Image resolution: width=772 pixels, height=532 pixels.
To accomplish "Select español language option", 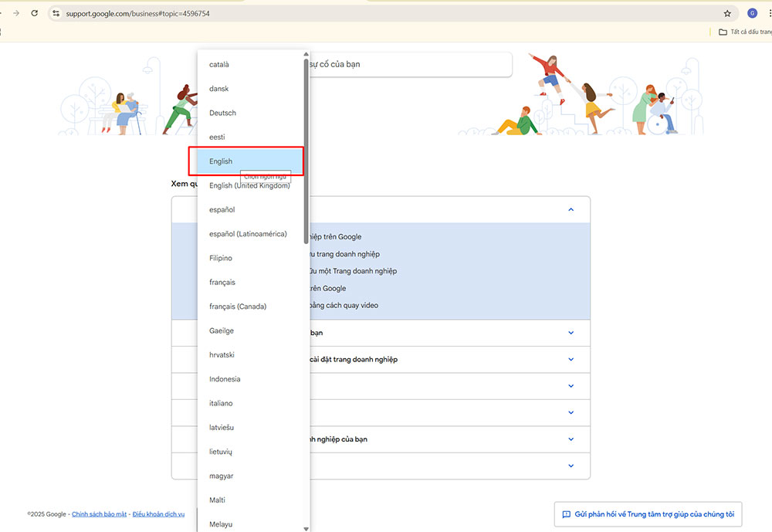I will point(251,210).
